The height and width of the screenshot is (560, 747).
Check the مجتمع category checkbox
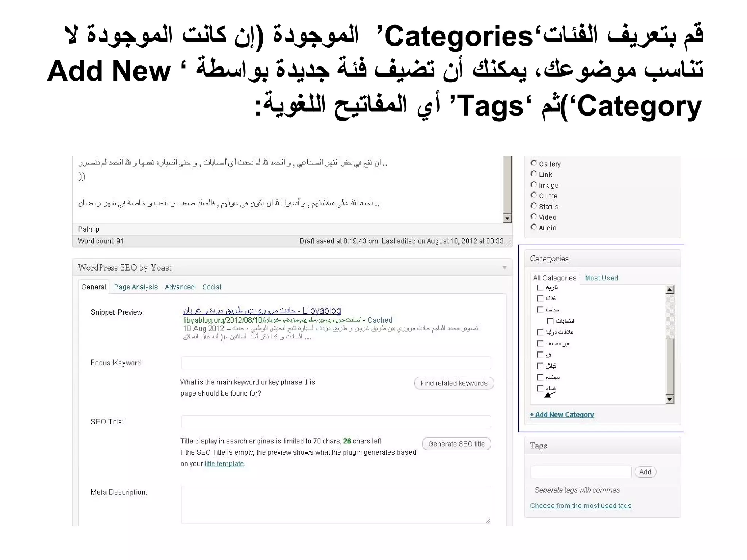[x=540, y=377]
